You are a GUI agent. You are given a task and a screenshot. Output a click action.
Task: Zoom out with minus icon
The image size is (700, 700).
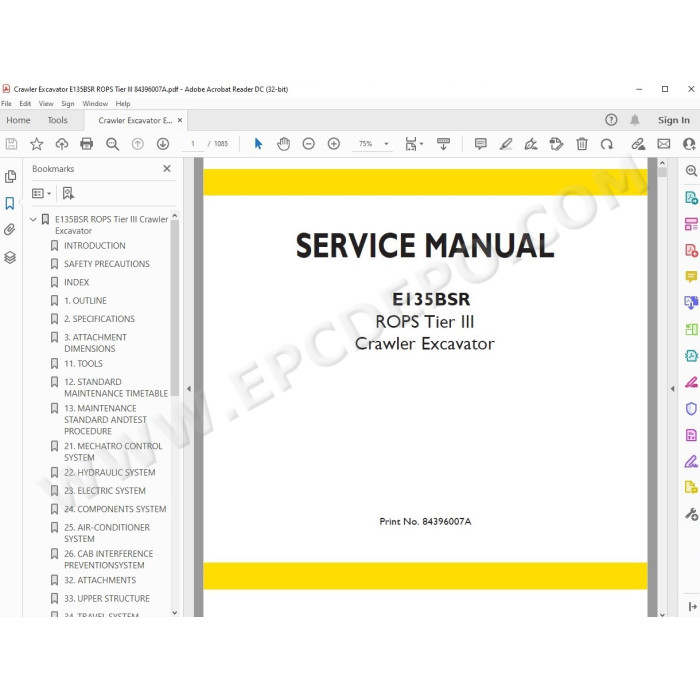tap(308, 144)
